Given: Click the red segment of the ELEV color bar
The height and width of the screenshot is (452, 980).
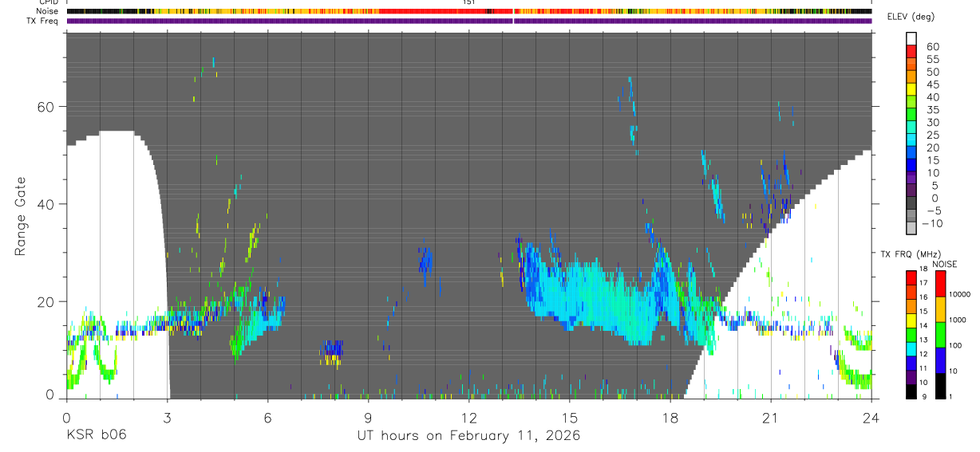Looking at the screenshot, I should pos(911,50).
